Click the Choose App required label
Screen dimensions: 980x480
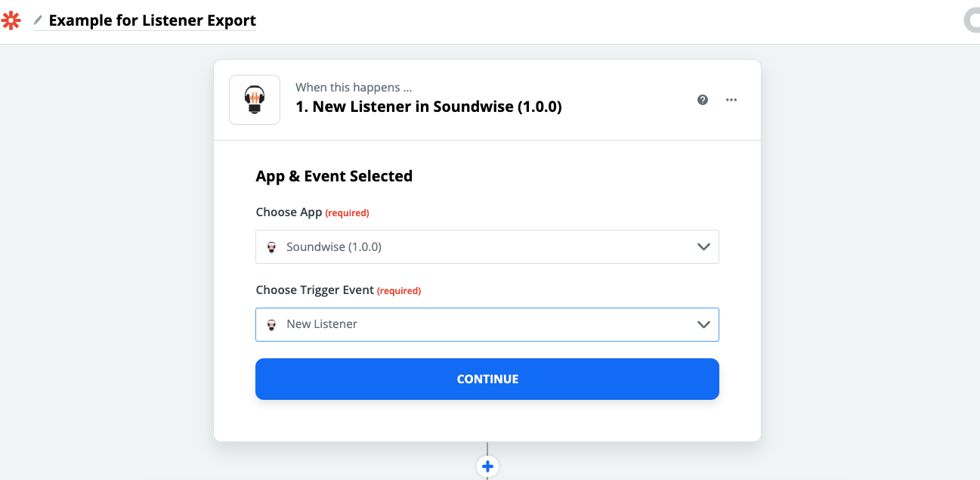312,212
